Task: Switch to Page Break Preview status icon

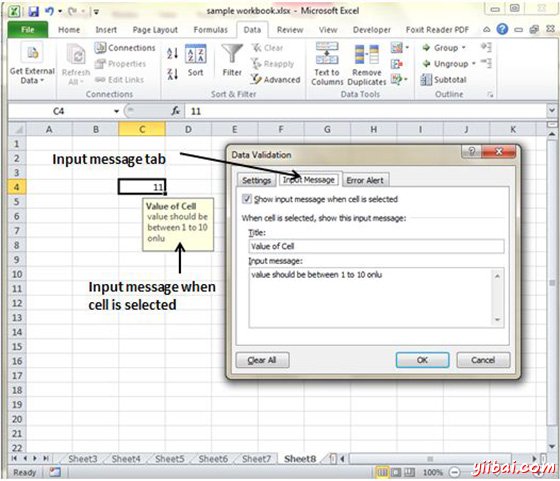Action: pos(409,472)
